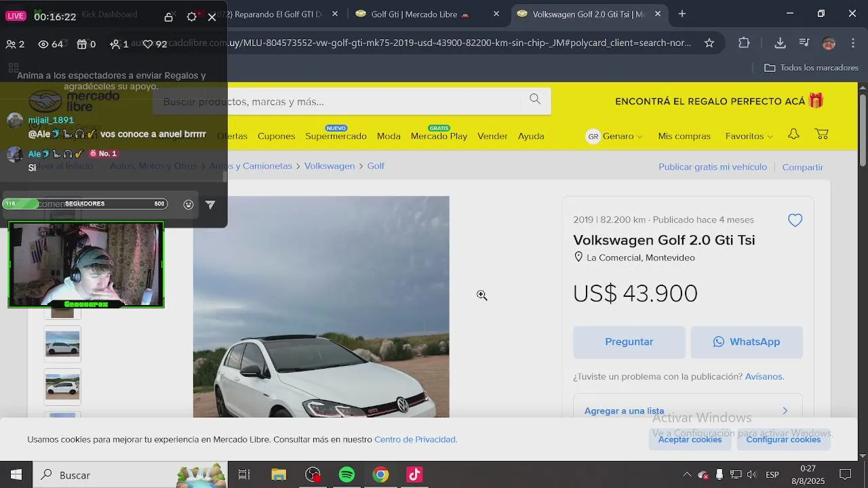Focus the Windows taskbar Buscar search box
Viewport: 868px width, 488px height.
point(129,475)
